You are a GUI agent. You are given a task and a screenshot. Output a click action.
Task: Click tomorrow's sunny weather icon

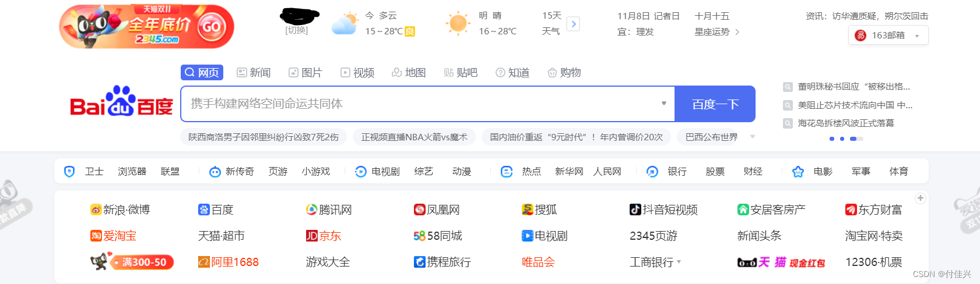(458, 23)
